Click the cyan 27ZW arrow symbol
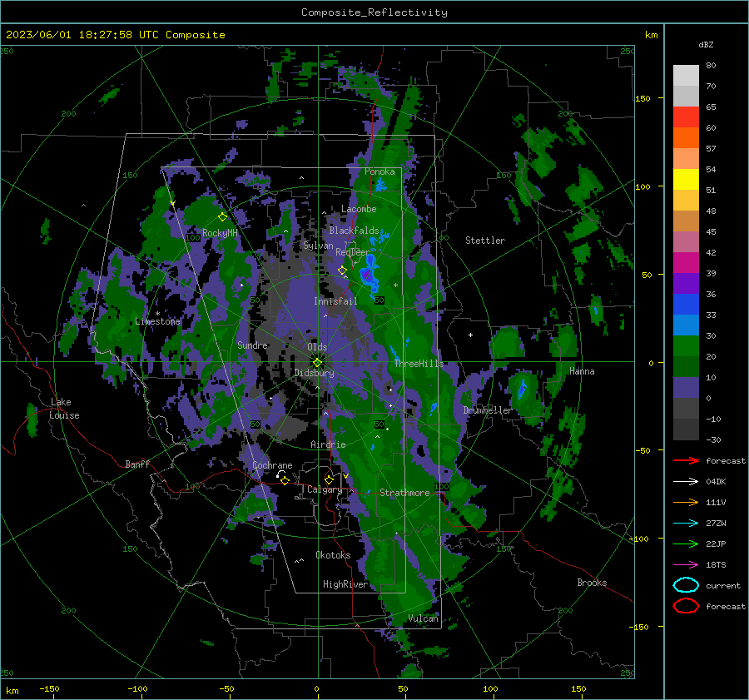This screenshot has width=749, height=700. [x=686, y=524]
